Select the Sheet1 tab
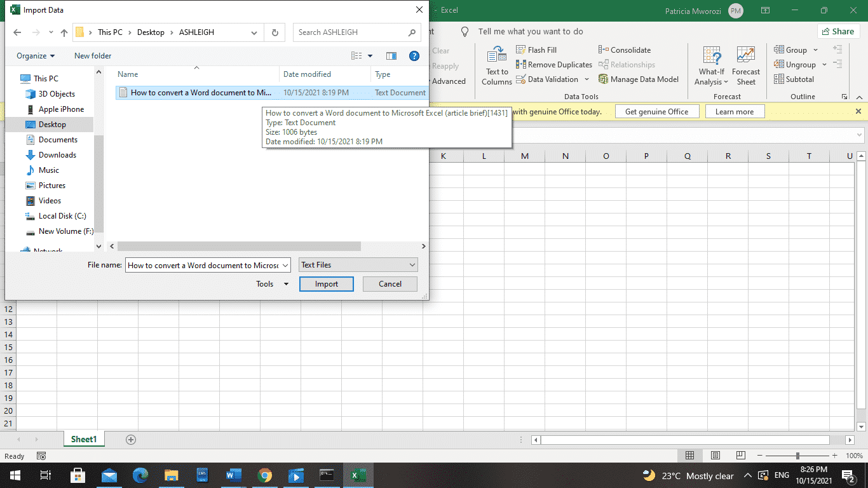This screenshot has height=488, width=868. (x=83, y=439)
